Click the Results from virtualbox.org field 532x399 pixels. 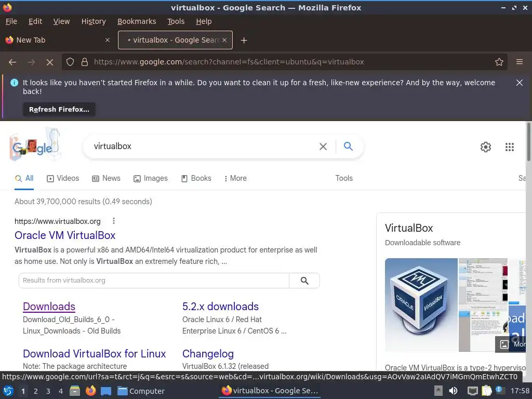click(154, 281)
